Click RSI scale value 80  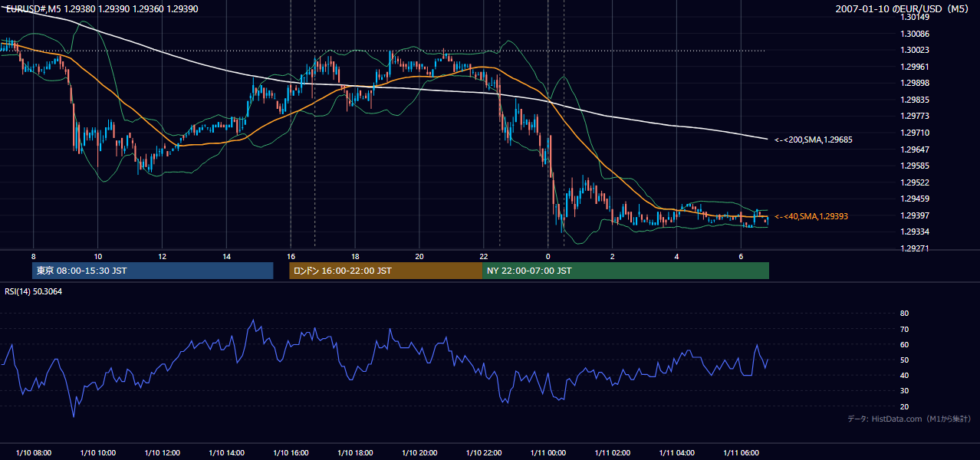click(x=905, y=314)
